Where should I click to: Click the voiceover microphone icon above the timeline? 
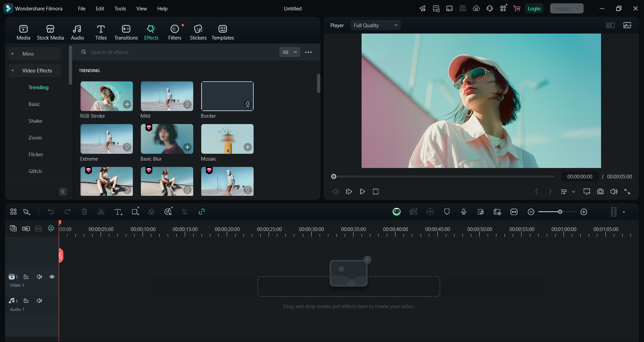[464, 212]
